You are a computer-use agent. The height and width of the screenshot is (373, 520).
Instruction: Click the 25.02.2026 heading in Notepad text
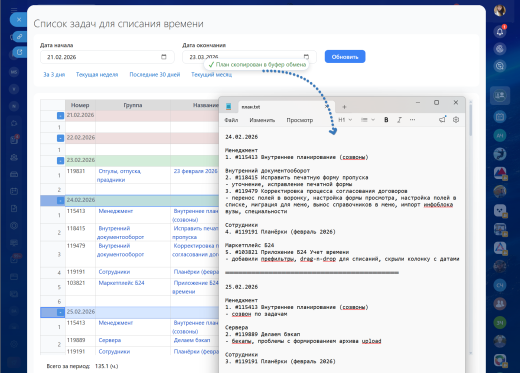click(241, 287)
